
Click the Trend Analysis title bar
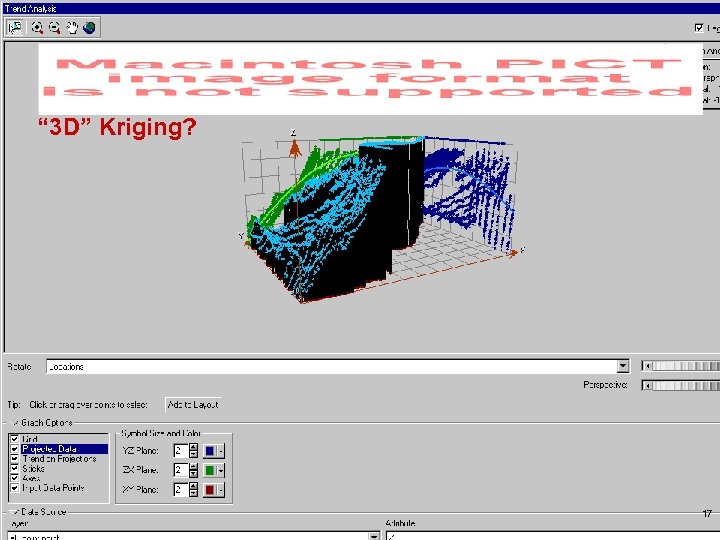[360, 8]
